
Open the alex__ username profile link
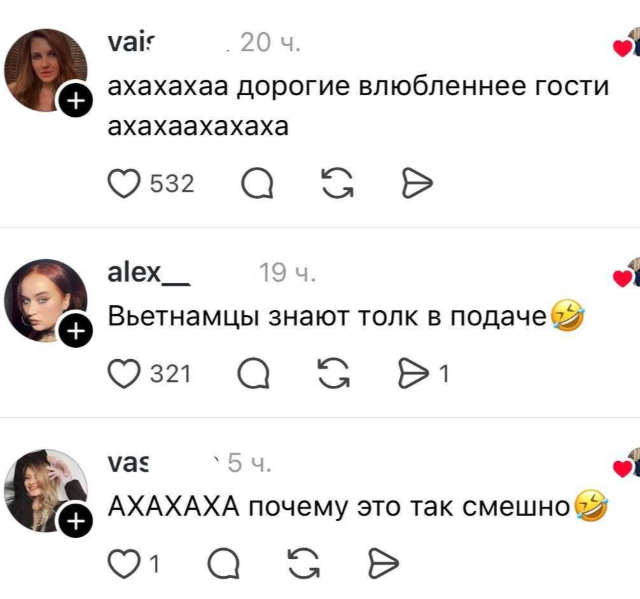click(x=149, y=273)
